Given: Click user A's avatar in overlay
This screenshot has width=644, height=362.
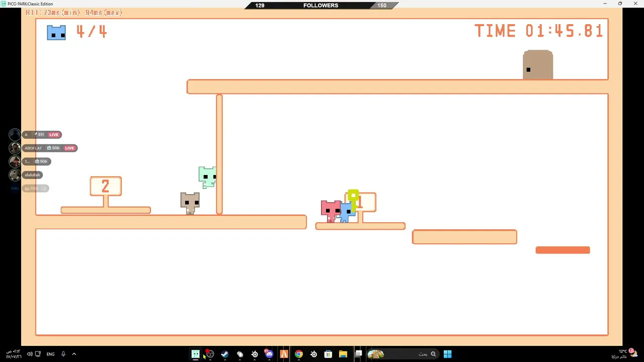Looking at the screenshot, I should point(15,134).
